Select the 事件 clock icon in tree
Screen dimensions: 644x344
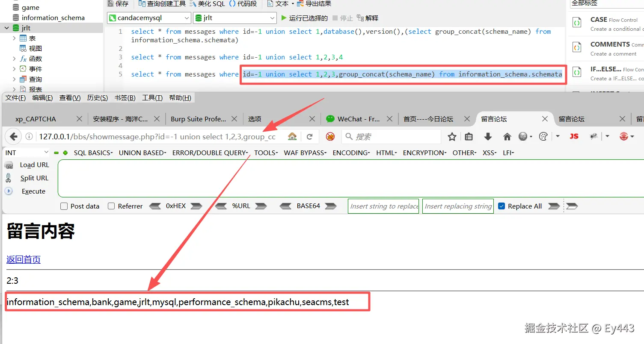(x=23, y=69)
